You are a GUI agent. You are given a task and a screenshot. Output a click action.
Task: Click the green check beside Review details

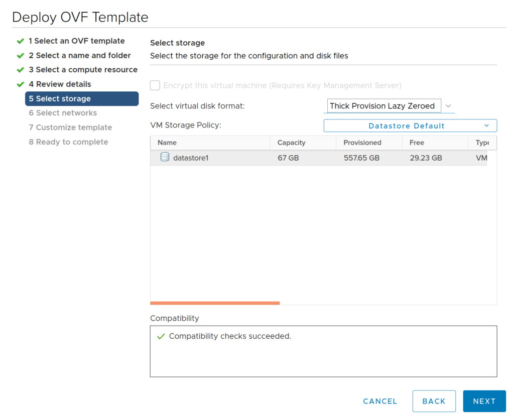(x=20, y=84)
